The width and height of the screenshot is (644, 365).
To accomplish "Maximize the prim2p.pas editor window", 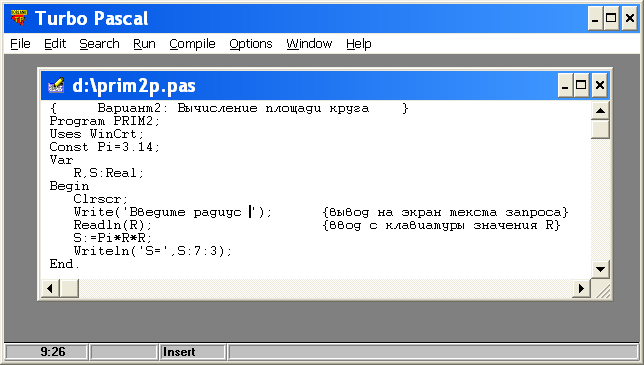I will [581, 85].
